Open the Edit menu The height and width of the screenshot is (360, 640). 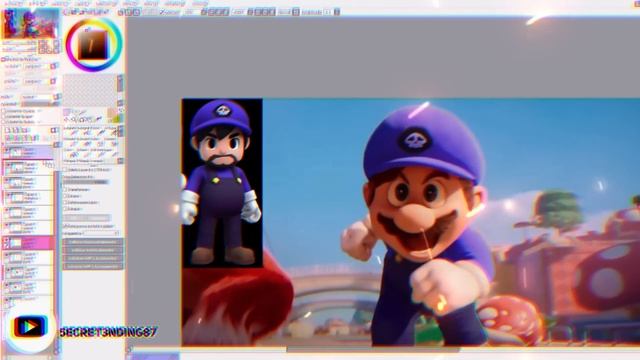tap(38, 3)
